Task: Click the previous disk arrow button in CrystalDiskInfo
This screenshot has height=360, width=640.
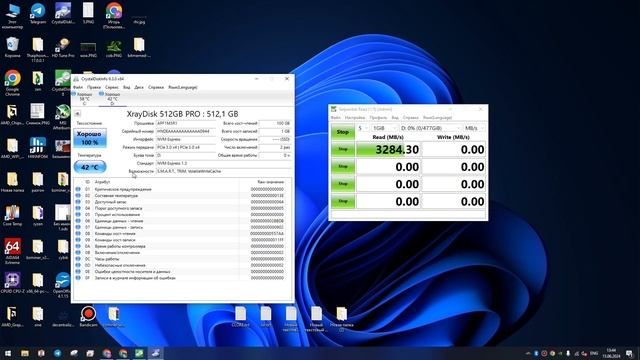Action: click(x=77, y=114)
